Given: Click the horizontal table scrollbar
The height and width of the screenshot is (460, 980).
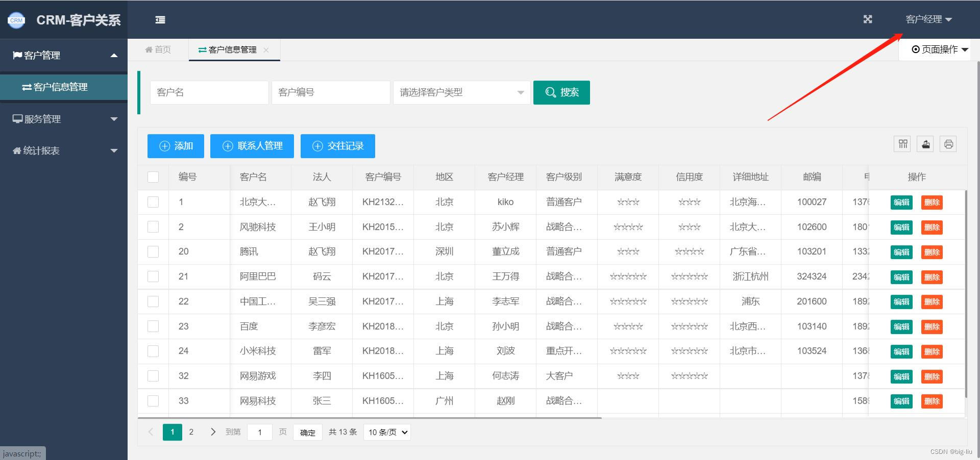Looking at the screenshot, I should pyautogui.click(x=370, y=418).
